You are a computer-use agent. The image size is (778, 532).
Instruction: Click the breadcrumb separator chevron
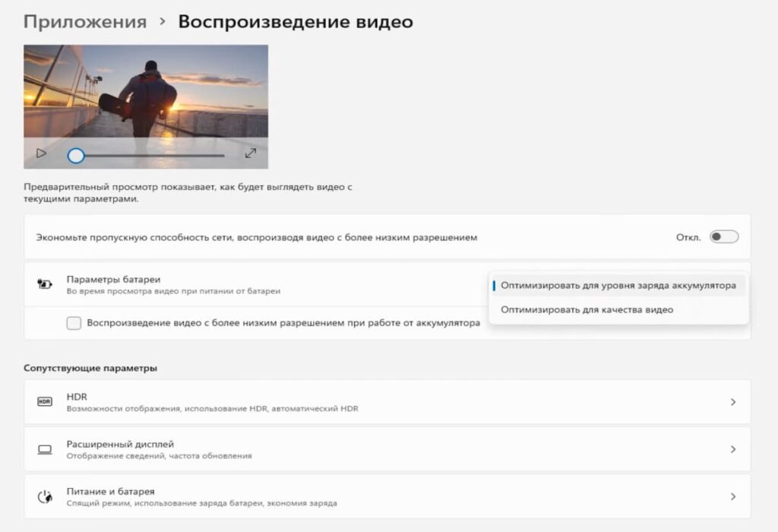(x=163, y=21)
